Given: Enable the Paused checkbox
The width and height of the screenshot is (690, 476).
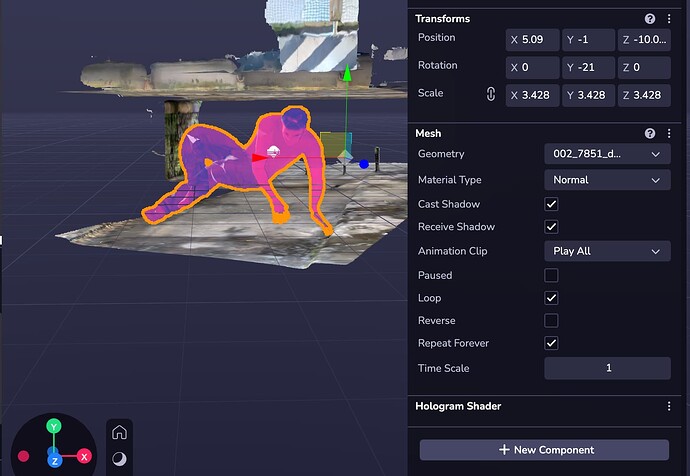Looking at the screenshot, I should click(551, 275).
